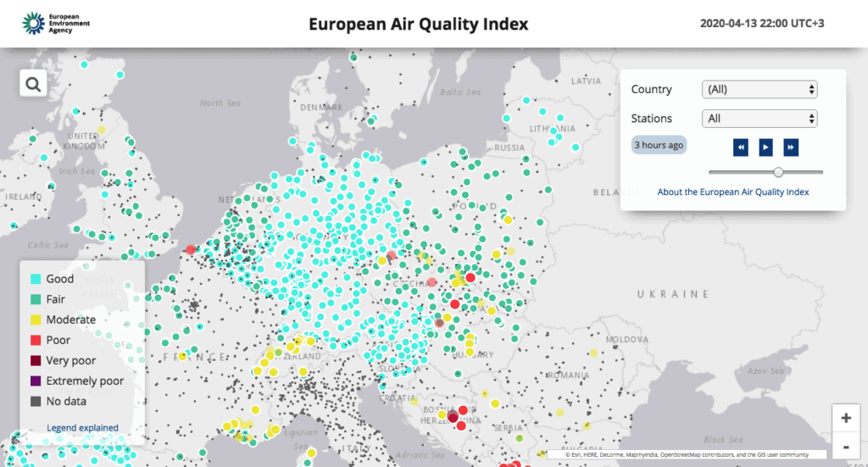Image resolution: width=868 pixels, height=467 pixels.
Task: Step forward with the fast-forward button
Action: point(791,147)
